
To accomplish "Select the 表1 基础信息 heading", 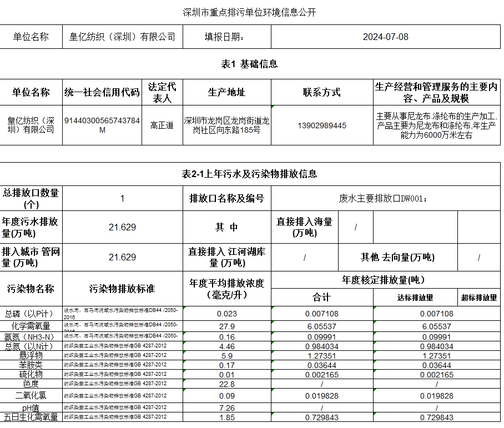I will pyautogui.click(x=249, y=64).
